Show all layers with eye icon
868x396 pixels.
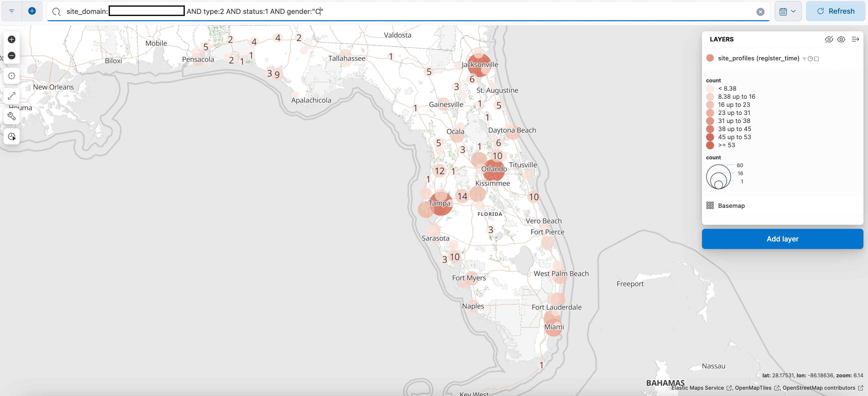842,39
